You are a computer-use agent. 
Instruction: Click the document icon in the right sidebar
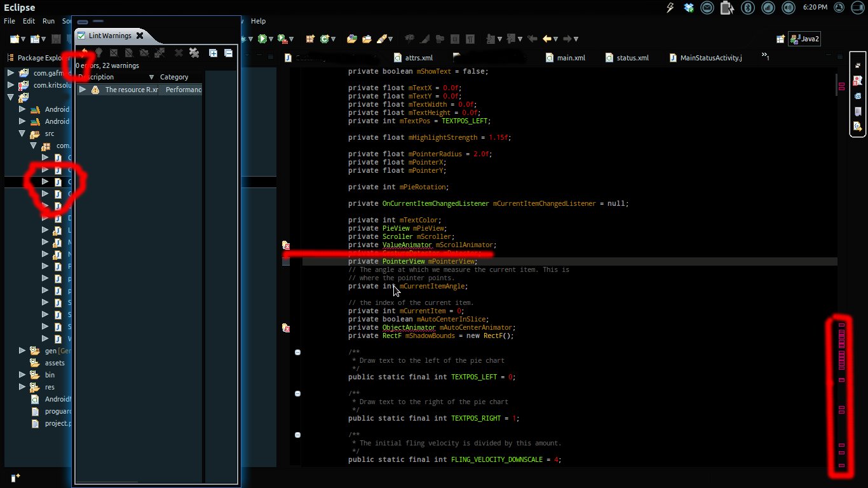[x=857, y=111]
